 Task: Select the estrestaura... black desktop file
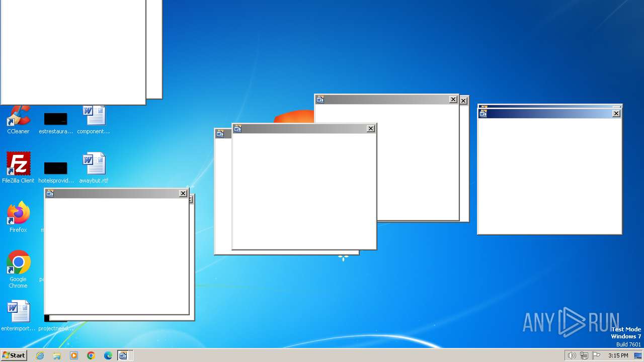tap(55, 124)
